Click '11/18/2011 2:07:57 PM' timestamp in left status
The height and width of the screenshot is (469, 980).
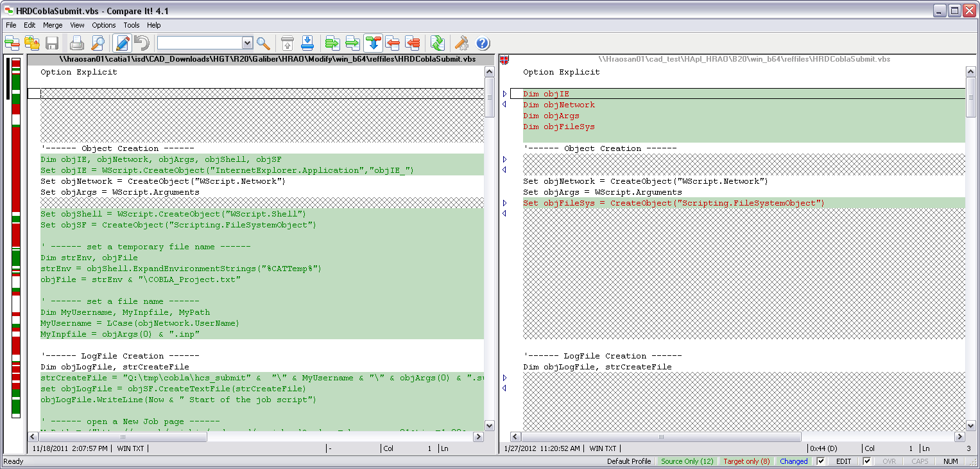(x=71, y=448)
